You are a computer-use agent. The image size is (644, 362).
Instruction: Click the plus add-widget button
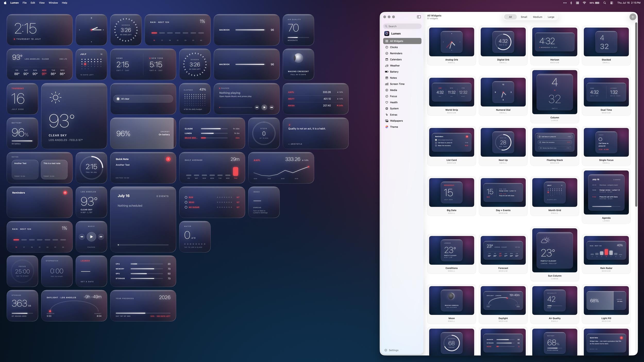pos(633,17)
